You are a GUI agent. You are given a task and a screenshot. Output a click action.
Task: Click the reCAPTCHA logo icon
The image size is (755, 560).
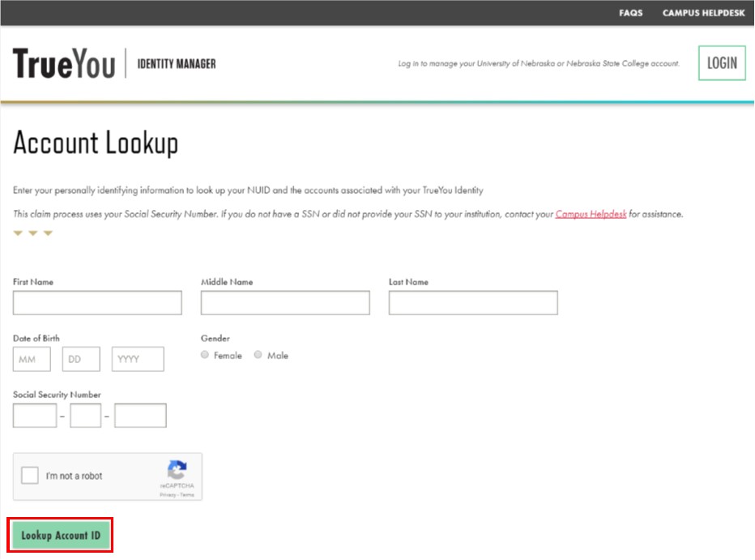tap(177, 470)
